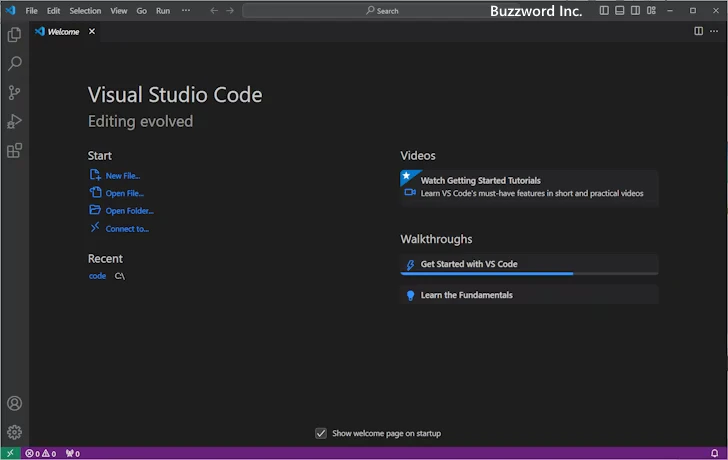728x460 pixels.
Task: Click the Open File... link
Action: pos(124,194)
